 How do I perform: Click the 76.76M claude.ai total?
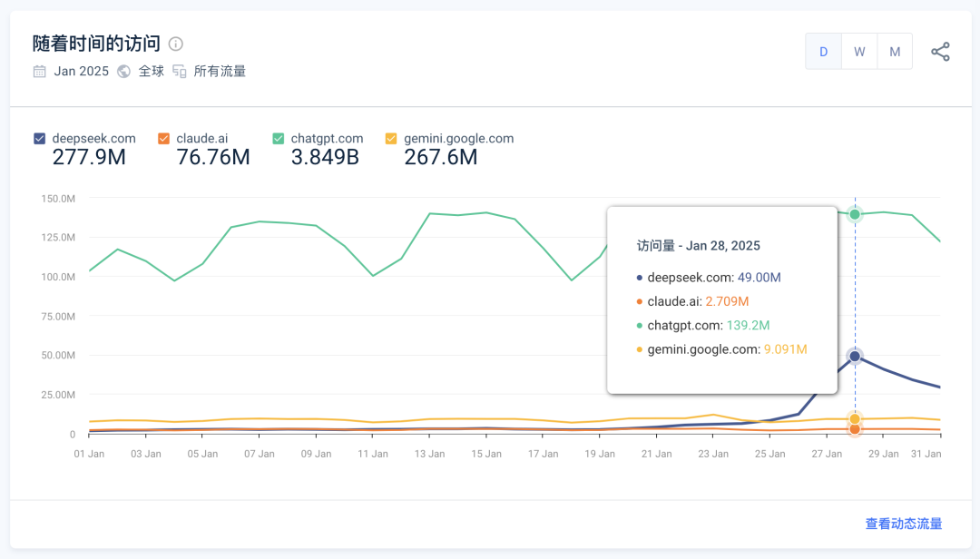pyautogui.click(x=213, y=158)
